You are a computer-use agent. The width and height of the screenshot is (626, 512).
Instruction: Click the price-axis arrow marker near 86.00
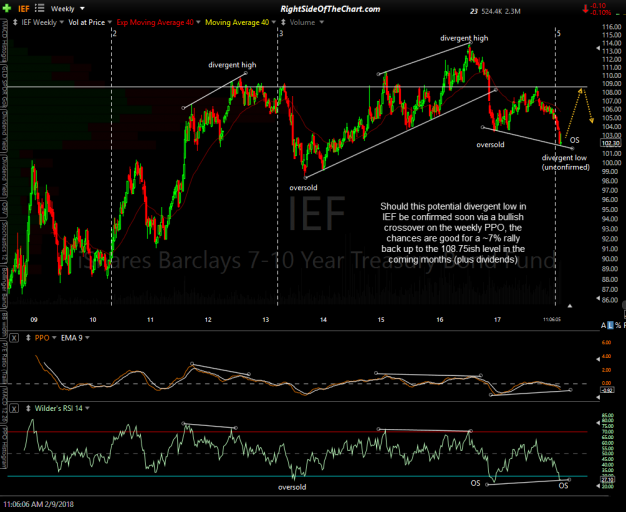598,299
